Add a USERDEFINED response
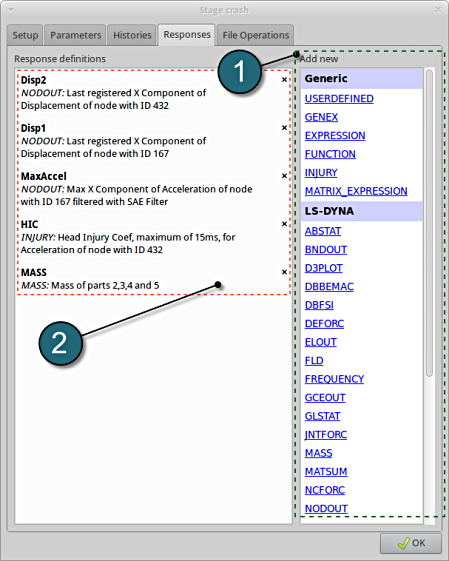The width and height of the screenshot is (449, 561). (x=339, y=99)
